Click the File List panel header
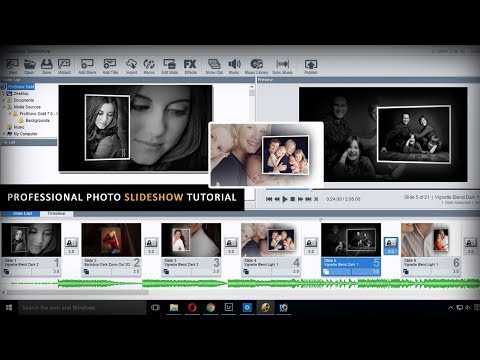Viewport: 480px width, 360px height. (x=29, y=142)
